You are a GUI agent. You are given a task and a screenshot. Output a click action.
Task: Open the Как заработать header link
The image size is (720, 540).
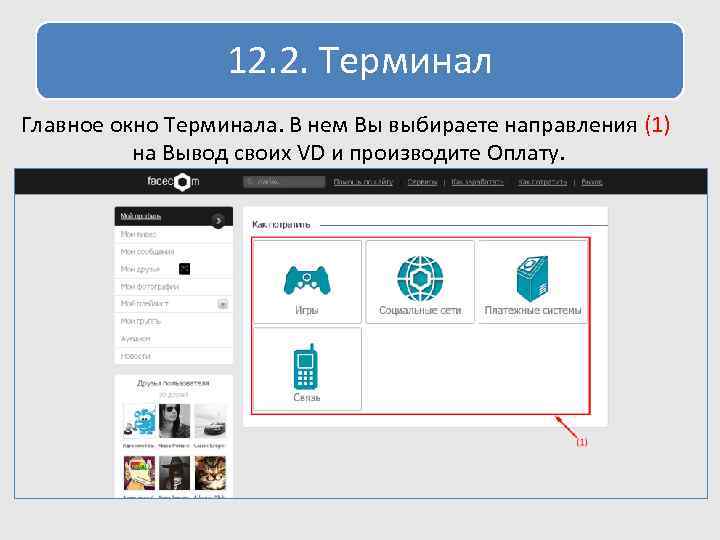(478, 182)
